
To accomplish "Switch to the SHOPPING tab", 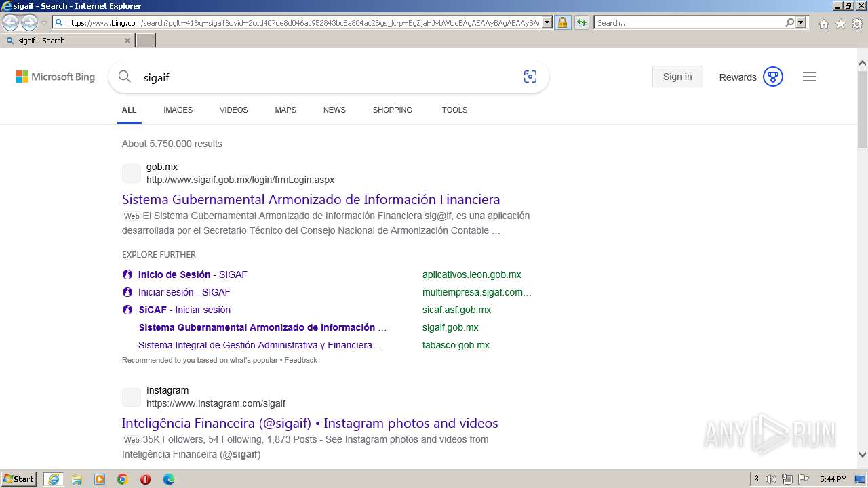I will pyautogui.click(x=392, y=110).
